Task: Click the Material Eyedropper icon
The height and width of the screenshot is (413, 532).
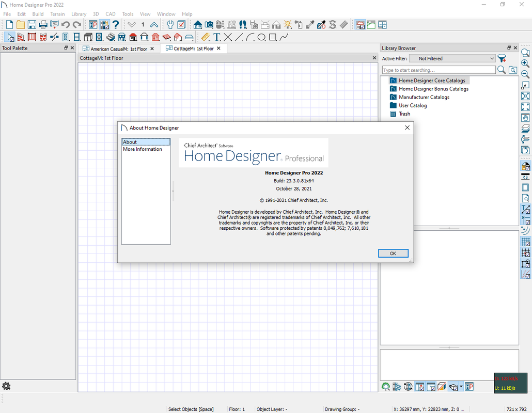Action: [310, 25]
